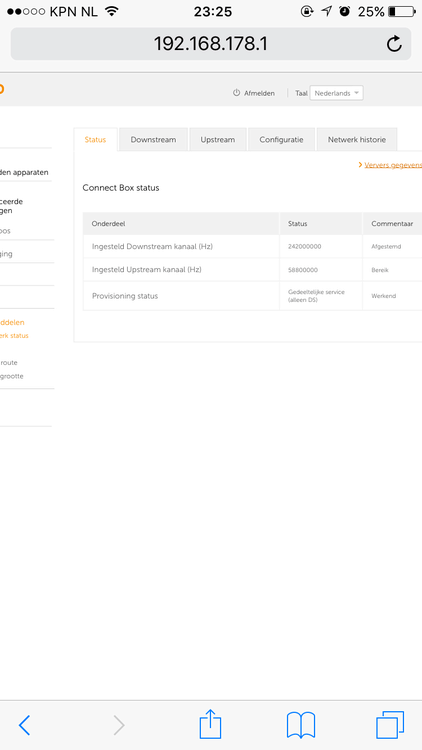Screen dimensions: 422x750
Task: Click the power icon beside Afmelden
Action: tap(236, 93)
